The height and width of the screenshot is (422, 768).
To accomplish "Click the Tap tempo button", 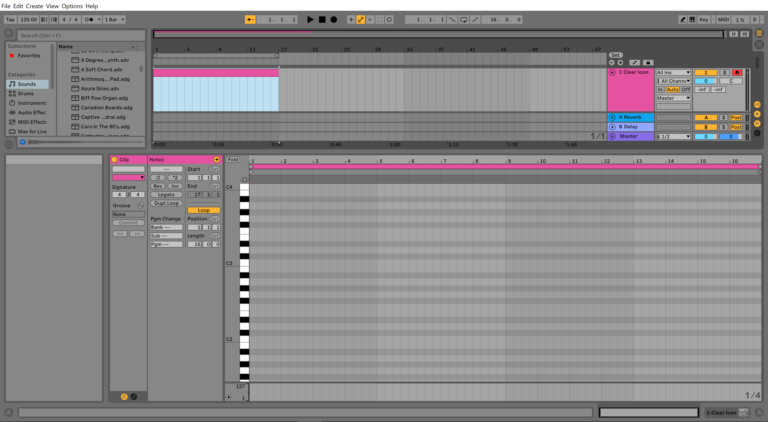I will click(10, 20).
